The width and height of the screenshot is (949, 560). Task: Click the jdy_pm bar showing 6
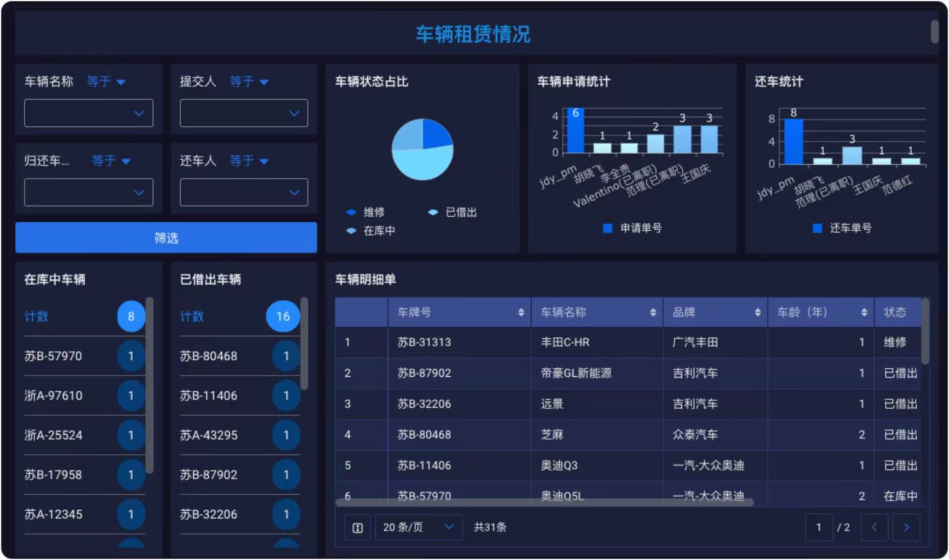(x=576, y=130)
